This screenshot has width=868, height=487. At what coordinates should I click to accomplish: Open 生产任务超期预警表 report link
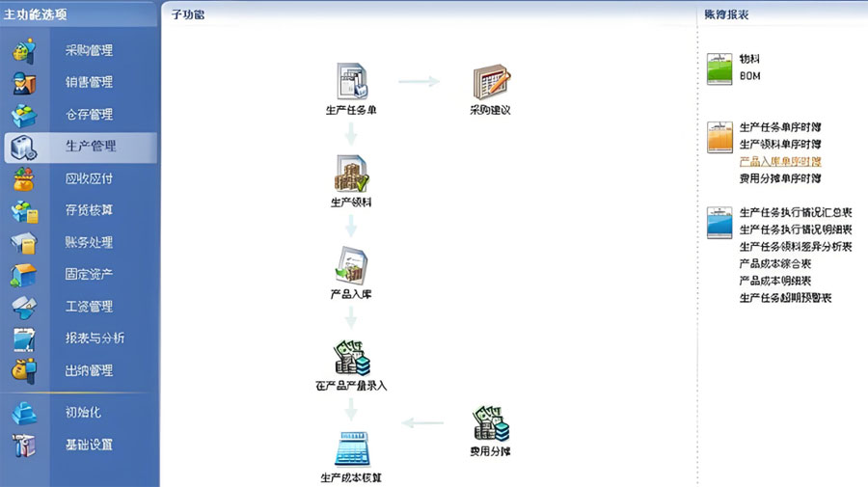(x=785, y=298)
